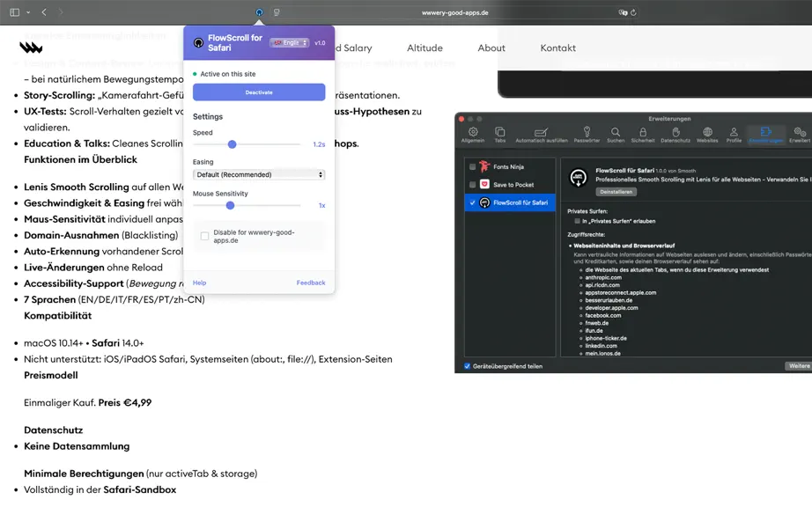Screen dimensions: 812x507
Task: Go forward in browser history
Action: (61, 12)
